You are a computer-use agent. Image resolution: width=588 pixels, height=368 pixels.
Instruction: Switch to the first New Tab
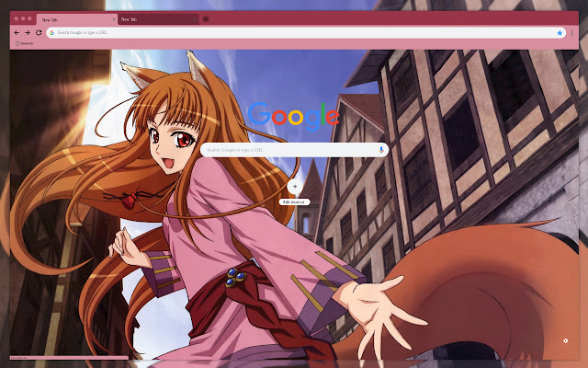coord(77,19)
